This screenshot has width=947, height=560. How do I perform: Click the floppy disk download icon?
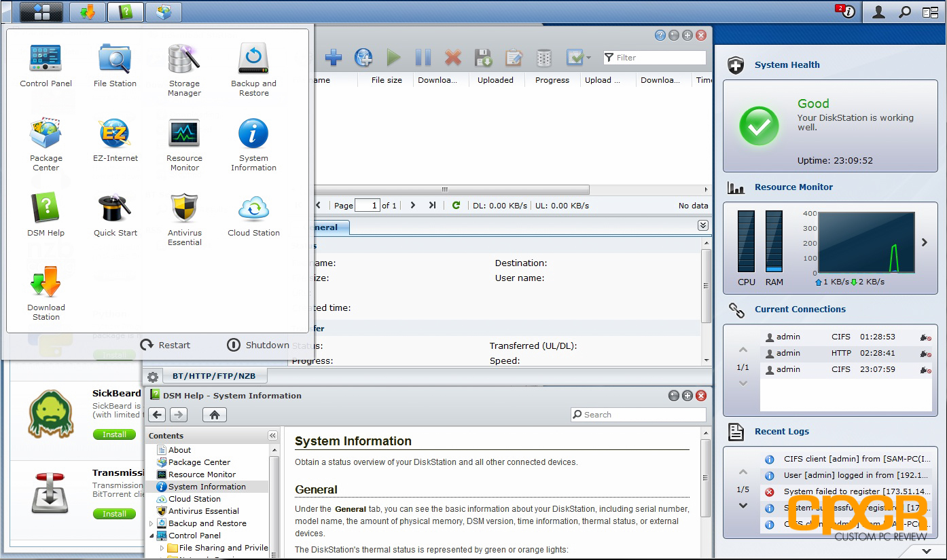tap(483, 58)
